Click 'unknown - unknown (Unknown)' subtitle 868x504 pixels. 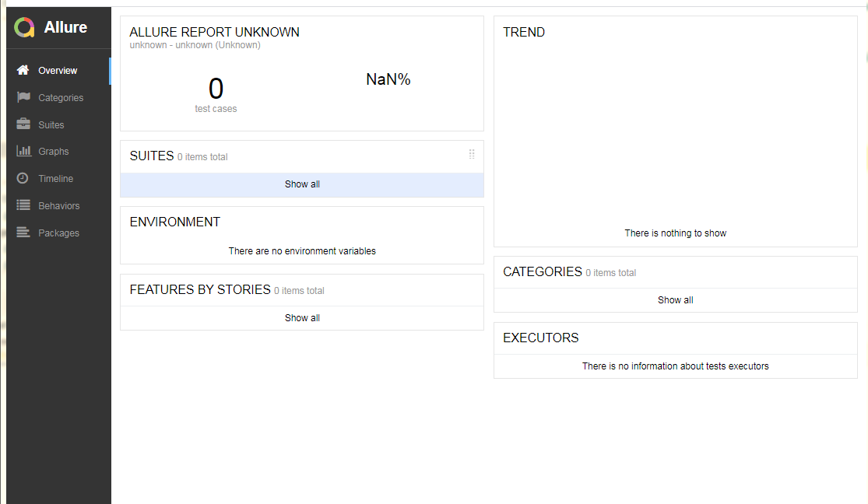(x=195, y=45)
